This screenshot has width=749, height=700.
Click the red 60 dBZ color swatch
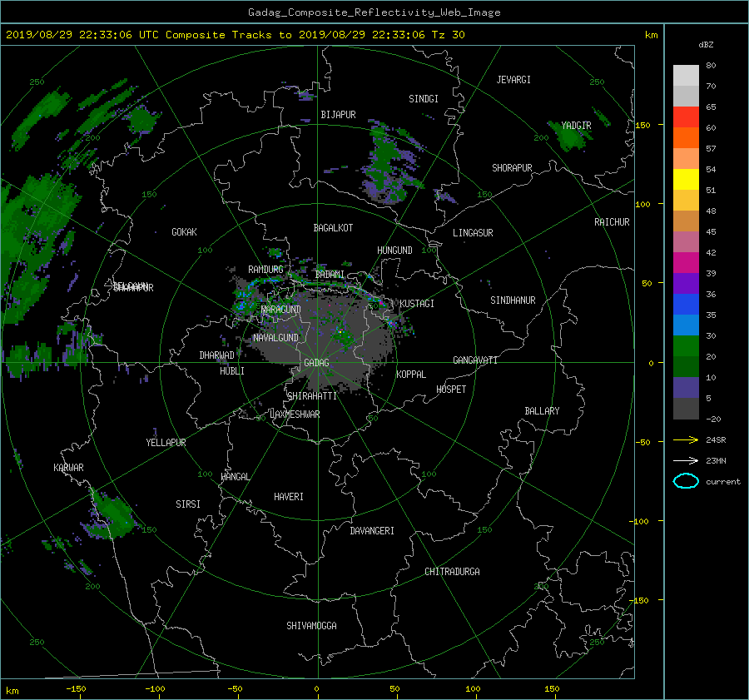686,117
